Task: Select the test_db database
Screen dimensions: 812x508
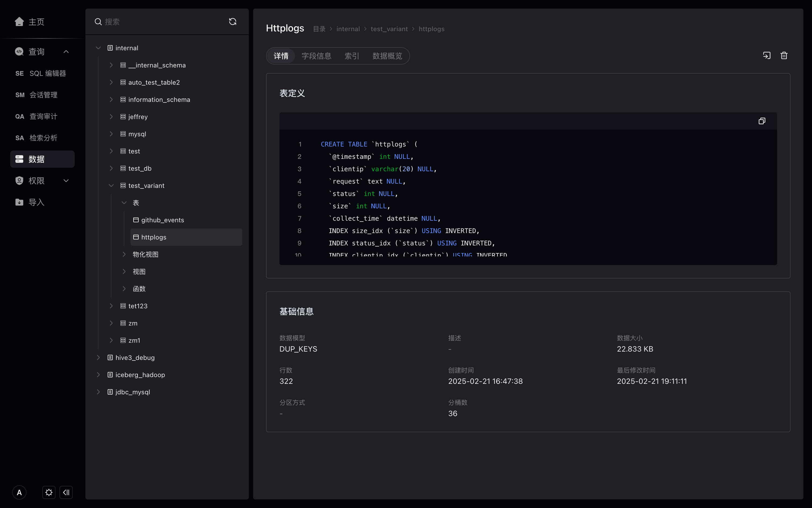Action: [140, 168]
